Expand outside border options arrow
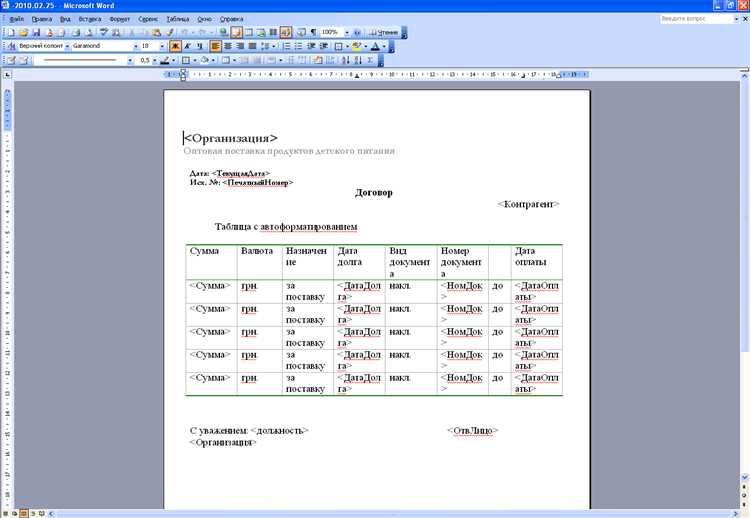 (195, 60)
